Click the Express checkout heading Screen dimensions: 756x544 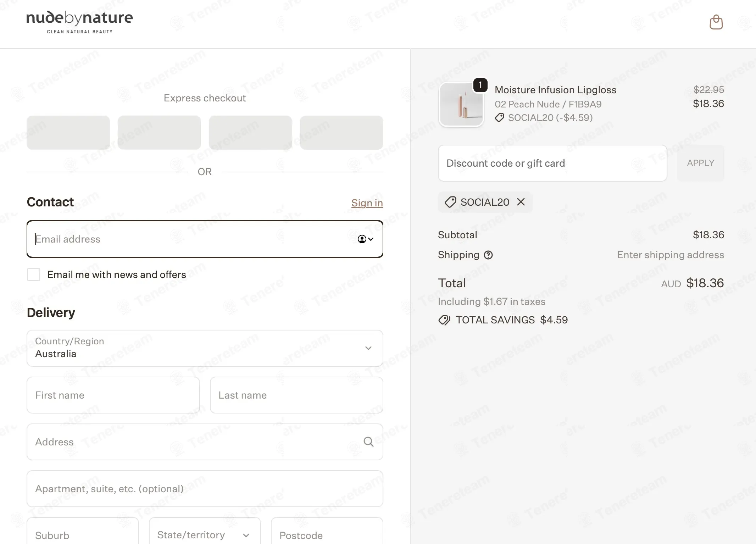[x=205, y=98]
